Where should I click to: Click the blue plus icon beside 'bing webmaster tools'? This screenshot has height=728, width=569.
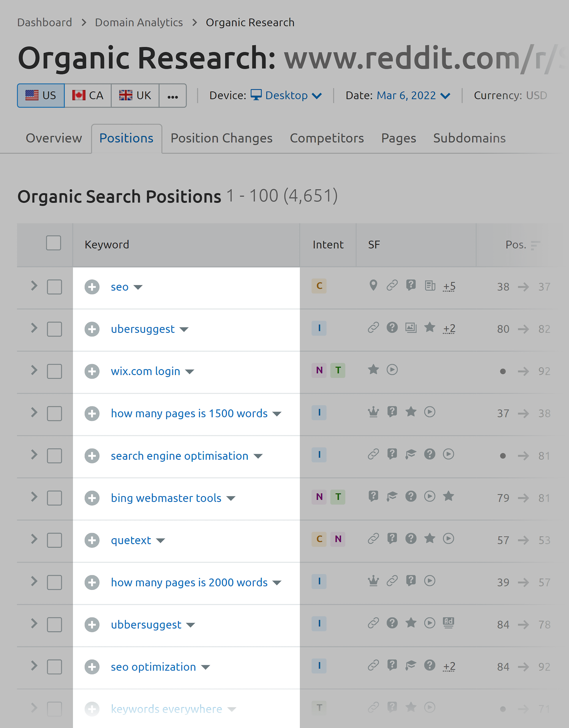click(x=92, y=498)
